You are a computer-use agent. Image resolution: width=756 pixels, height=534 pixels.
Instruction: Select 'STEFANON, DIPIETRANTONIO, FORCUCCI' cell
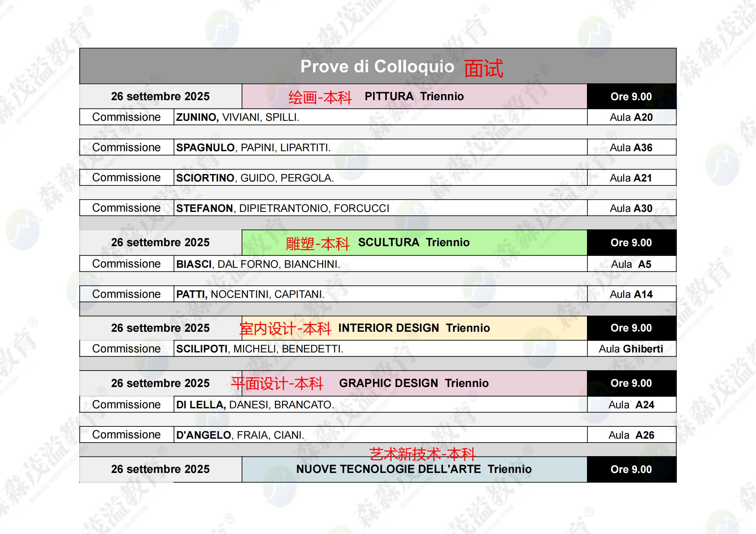coord(380,208)
